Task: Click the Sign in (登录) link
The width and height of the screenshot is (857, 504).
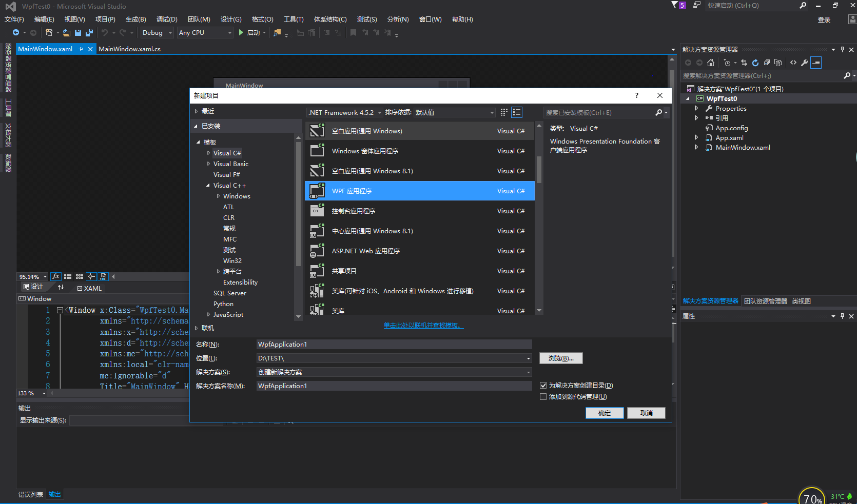Action: (824, 19)
